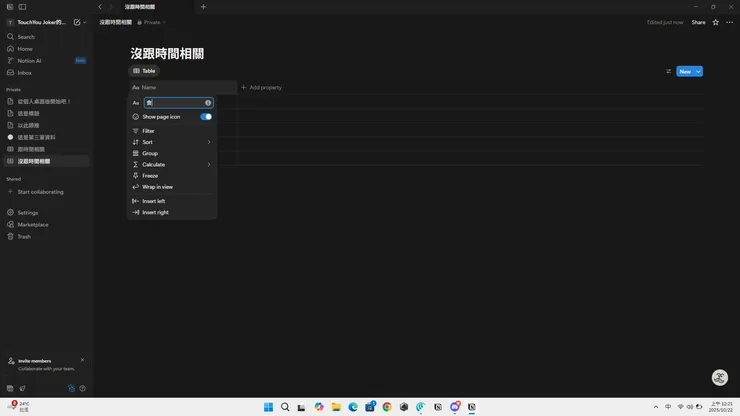Open the Windows Start menu
740x416 pixels.
point(268,407)
